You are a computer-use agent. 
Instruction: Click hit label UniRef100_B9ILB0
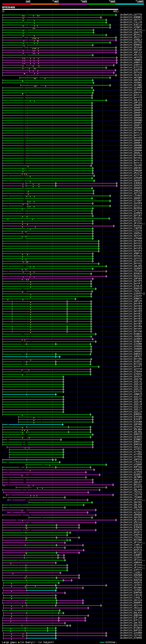click(131, 50)
